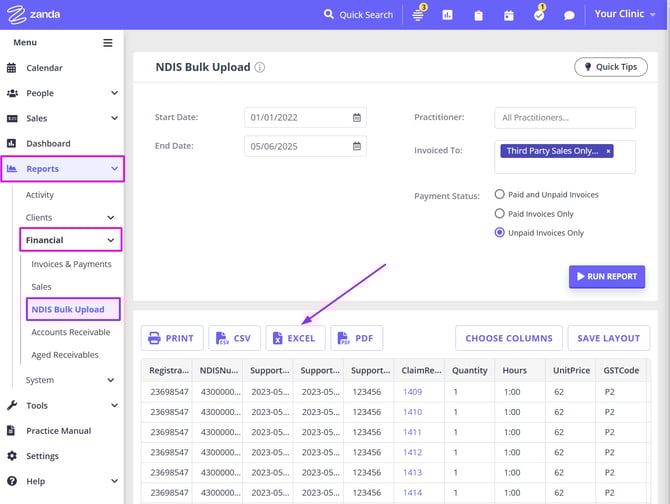Select Unpaid Invoices Only radio button
This screenshot has width=670, height=504.
501,233
